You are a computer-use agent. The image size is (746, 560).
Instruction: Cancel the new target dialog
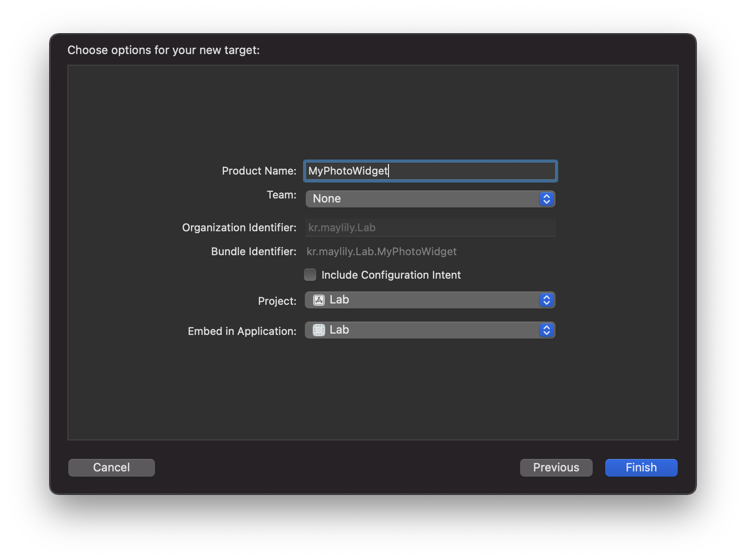112,468
